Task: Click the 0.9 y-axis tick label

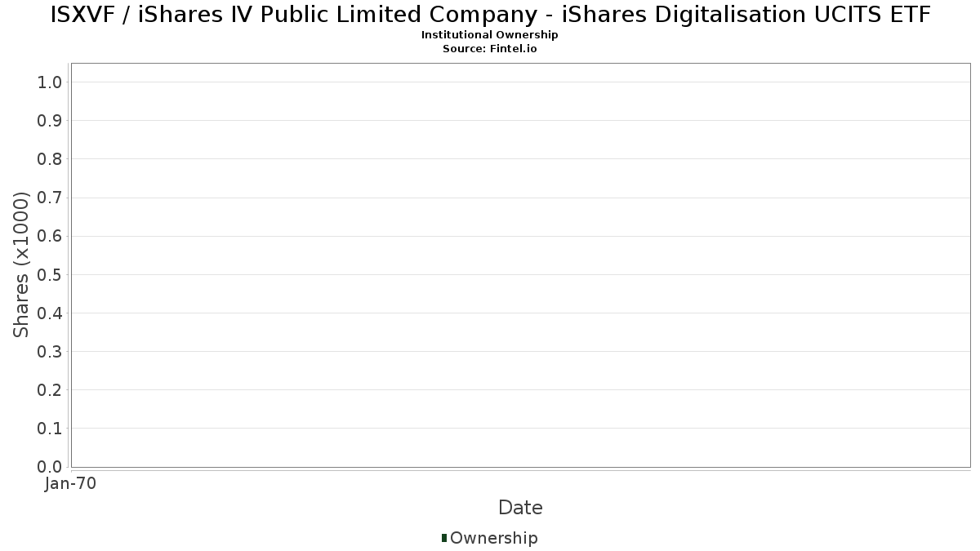Action: (x=50, y=121)
